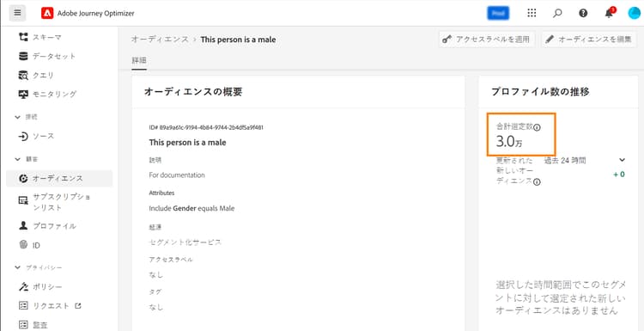
Task: Click the オーディエンスを編集 button
Action: click(x=589, y=39)
